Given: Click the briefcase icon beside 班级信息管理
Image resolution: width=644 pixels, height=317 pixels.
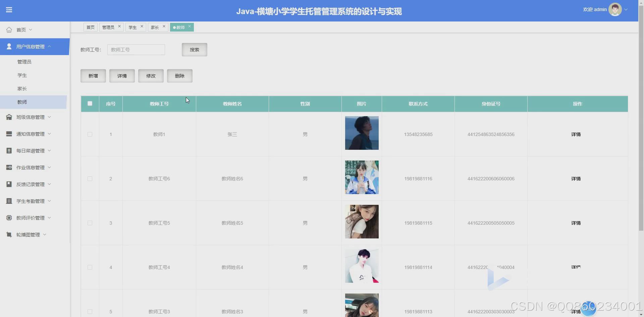Looking at the screenshot, I should point(9,117).
